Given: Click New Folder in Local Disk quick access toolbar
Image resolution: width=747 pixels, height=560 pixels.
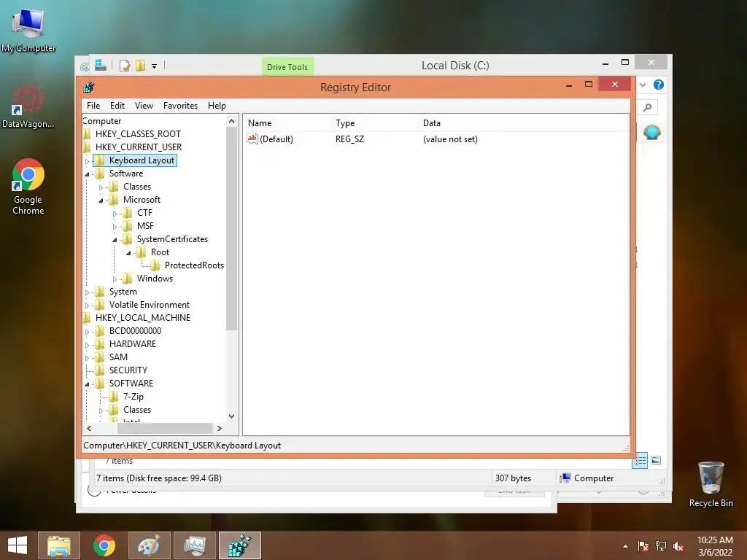Looking at the screenshot, I should pos(140,66).
